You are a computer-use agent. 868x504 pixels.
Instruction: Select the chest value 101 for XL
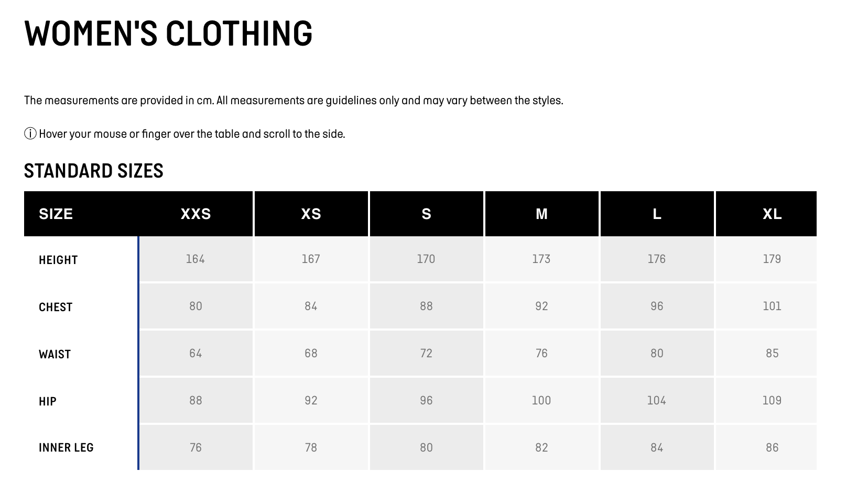pyautogui.click(x=772, y=306)
